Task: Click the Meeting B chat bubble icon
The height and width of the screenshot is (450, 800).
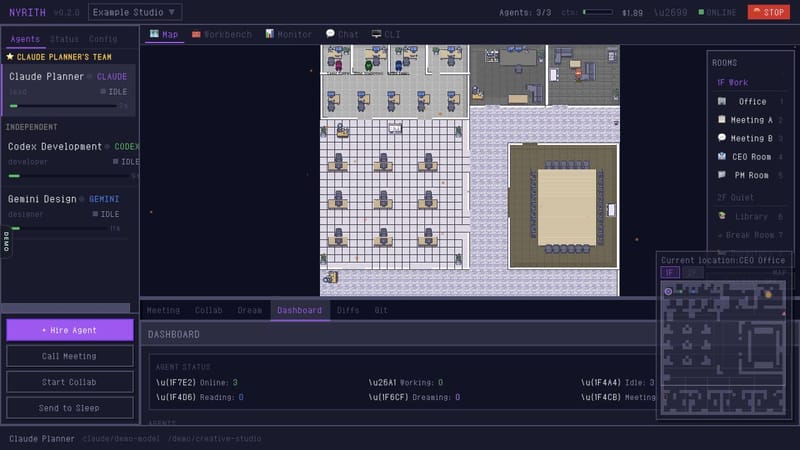Action: click(721, 138)
